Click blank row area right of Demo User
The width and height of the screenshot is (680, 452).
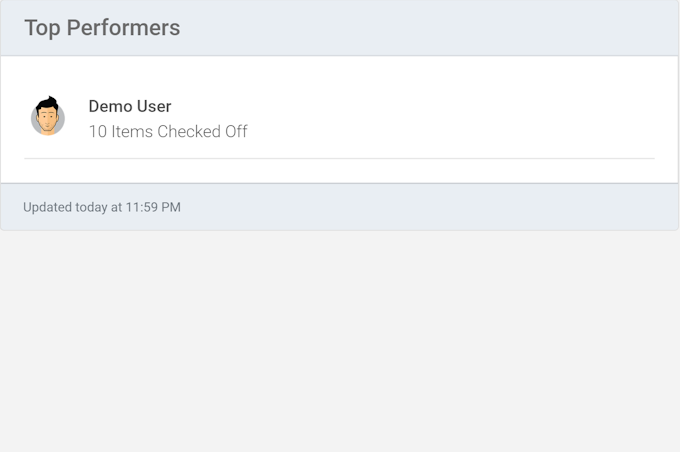pos(450,118)
